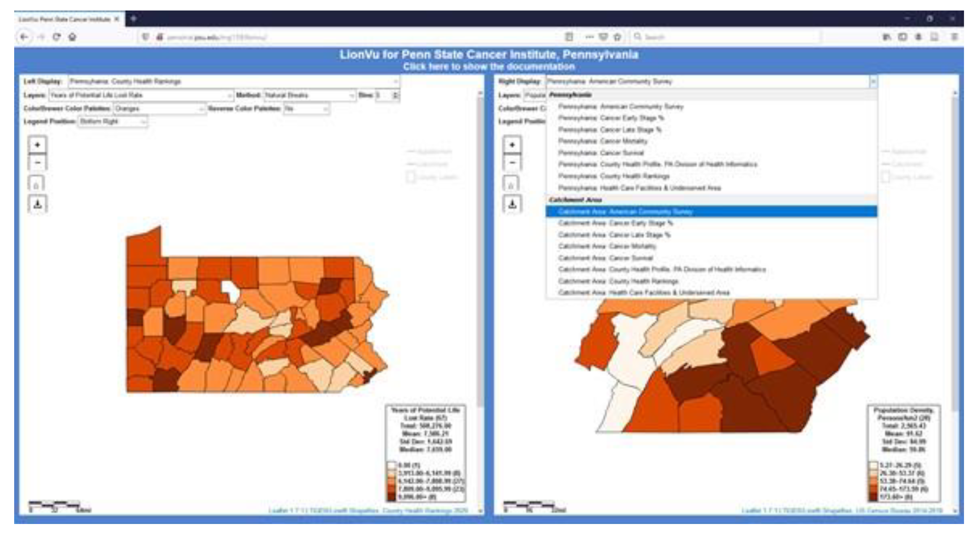Screen dimensions: 980x535
Task: Click here to show the documentation link
Action: click(489, 67)
